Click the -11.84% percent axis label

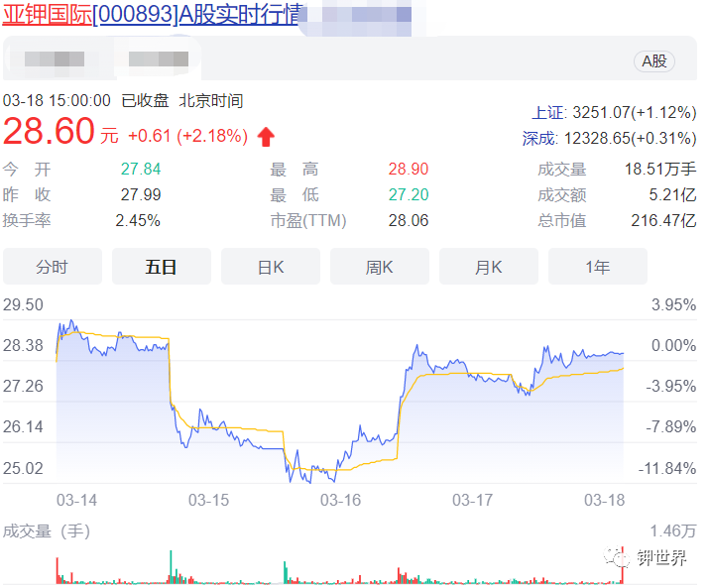(x=667, y=468)
